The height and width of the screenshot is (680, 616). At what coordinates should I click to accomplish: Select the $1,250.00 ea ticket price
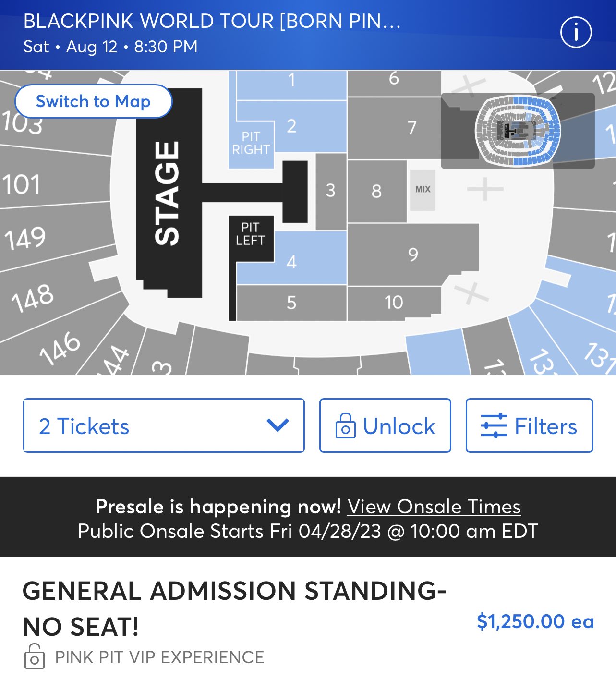pos(535,621)
